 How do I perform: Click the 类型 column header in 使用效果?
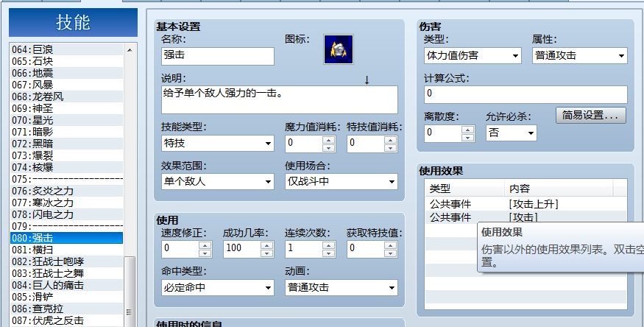464,189
